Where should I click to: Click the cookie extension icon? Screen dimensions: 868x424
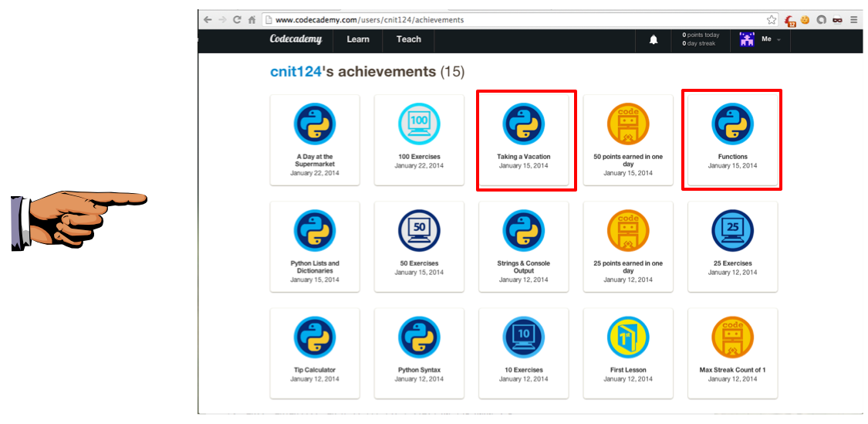point(806,20)
